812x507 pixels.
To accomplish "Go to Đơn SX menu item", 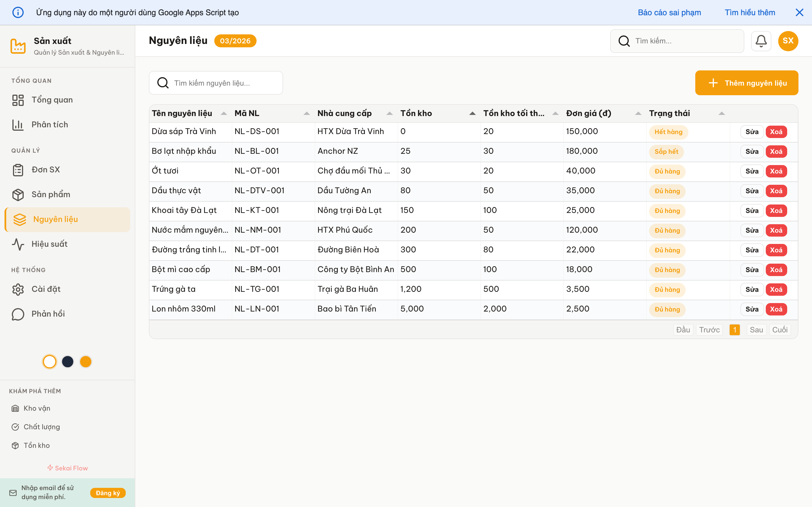I will click(46, 170).
